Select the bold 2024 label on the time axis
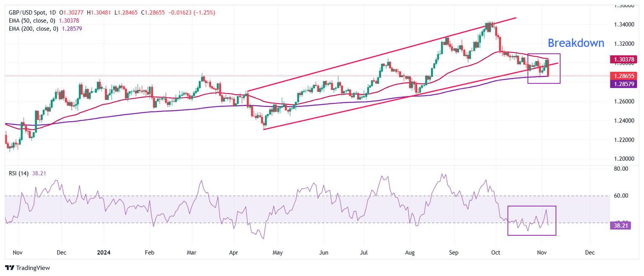Viewport: 644px width, 276px height. point(103,253)
